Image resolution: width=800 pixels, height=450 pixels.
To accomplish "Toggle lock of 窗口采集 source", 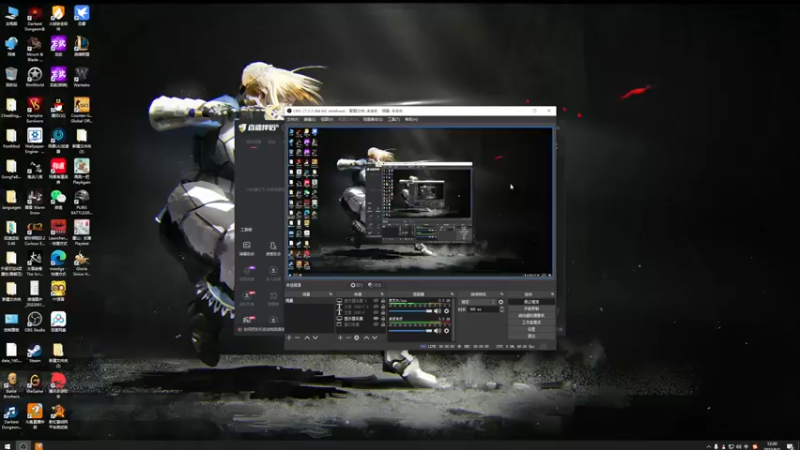I will (383, 324).
